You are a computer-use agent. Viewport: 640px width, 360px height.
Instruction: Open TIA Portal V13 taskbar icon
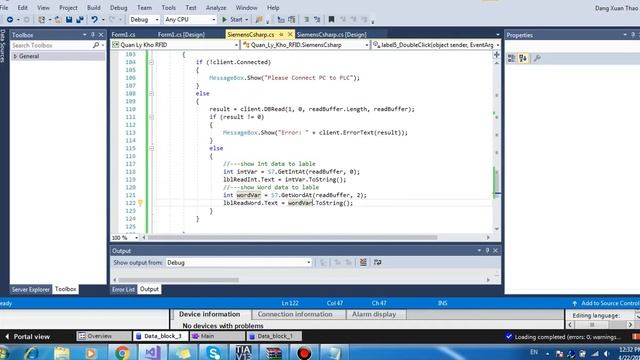243,353
